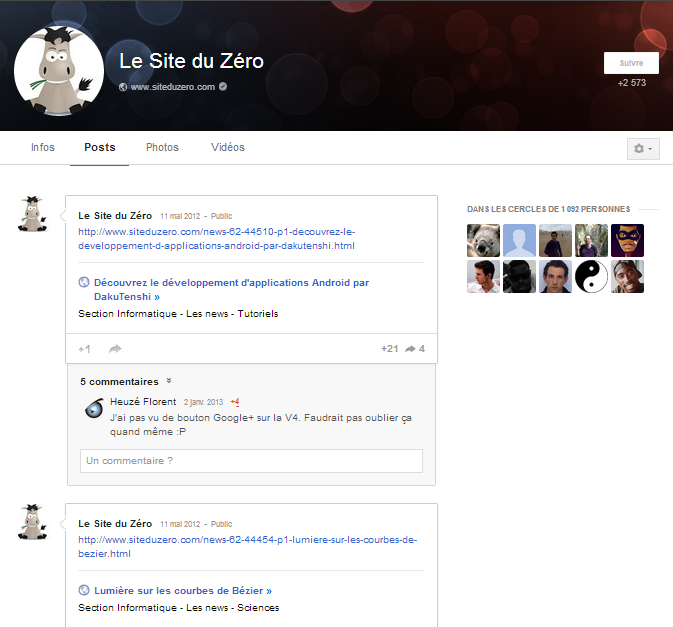Select the Posts tab

100,147
